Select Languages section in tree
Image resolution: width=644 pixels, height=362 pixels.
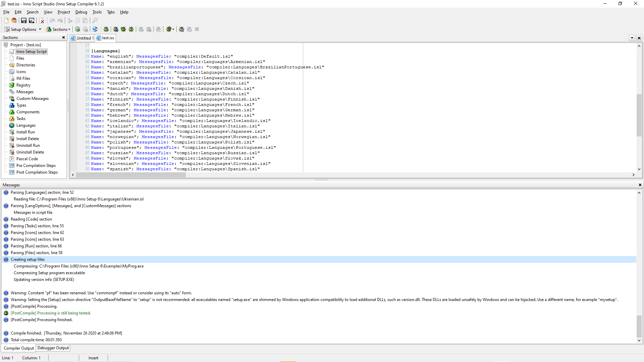pyautogui.click(x=26, y=125)
